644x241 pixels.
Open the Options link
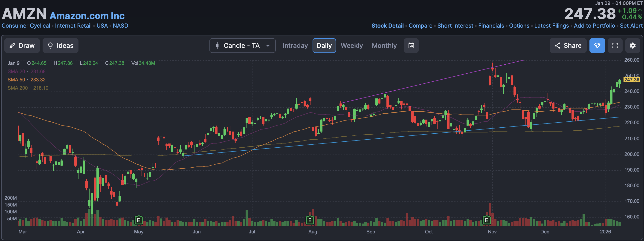pos(519,26)
